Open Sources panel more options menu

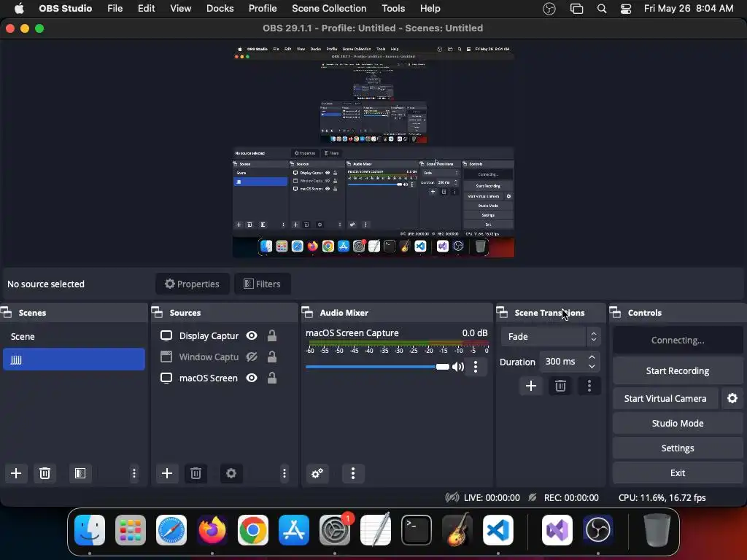point(285,473)
